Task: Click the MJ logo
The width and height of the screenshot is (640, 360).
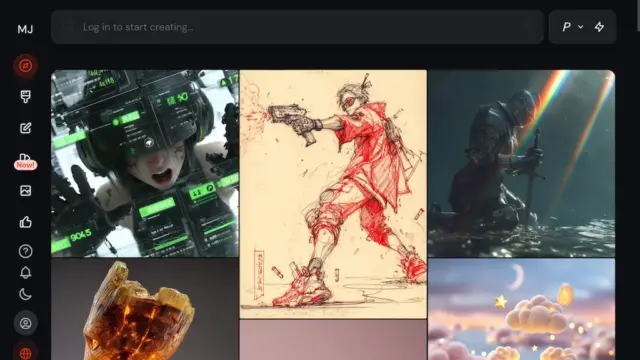Action: coord(25,29)
